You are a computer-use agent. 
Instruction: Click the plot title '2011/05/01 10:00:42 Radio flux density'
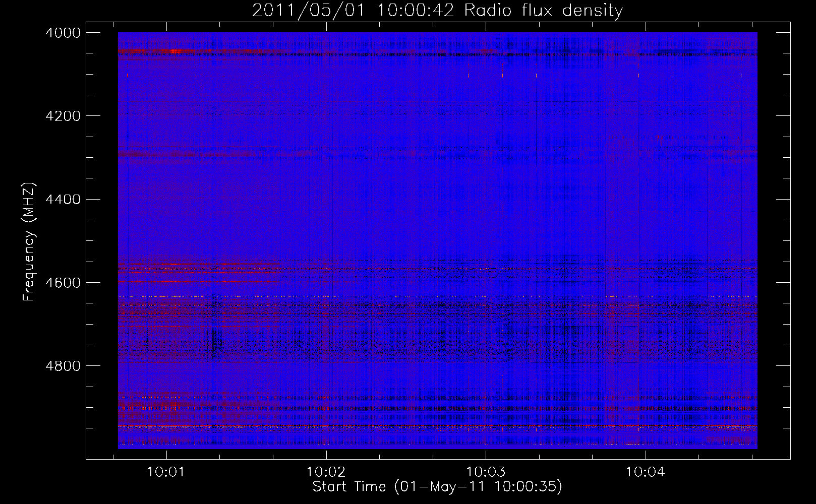(437, 11)
